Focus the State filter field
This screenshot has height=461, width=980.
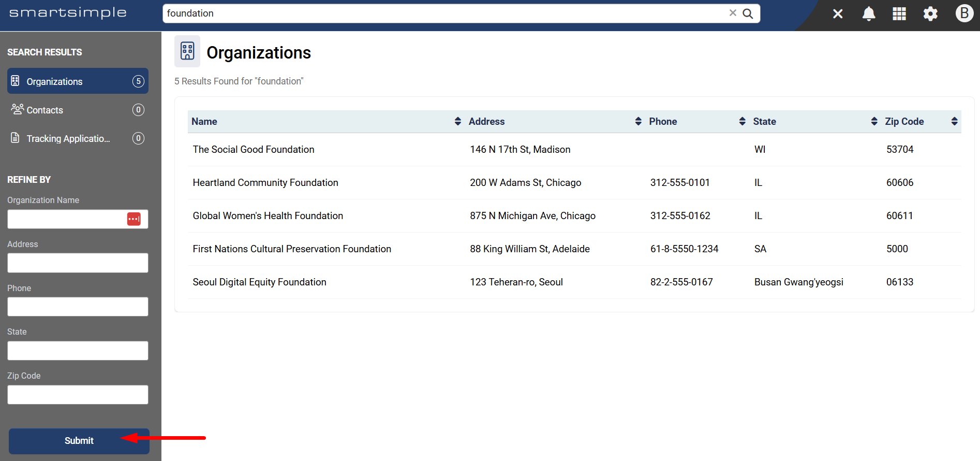(x=78, y=351)
